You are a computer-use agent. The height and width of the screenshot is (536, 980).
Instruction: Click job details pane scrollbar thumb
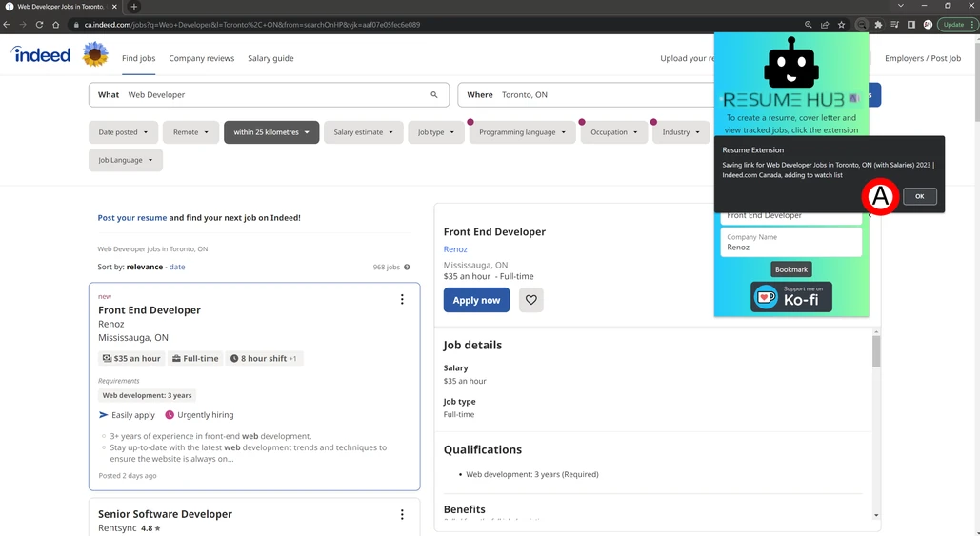click(876, 351)
